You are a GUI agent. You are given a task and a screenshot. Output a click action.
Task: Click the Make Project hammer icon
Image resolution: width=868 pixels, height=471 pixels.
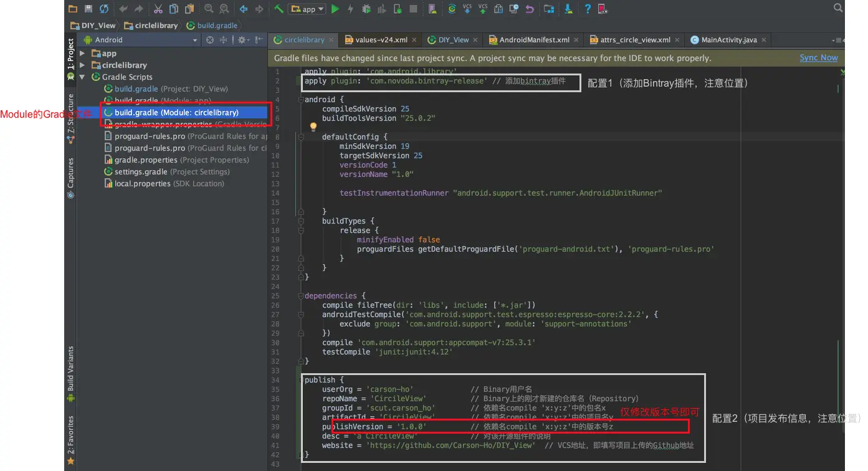tap(279, 9)
